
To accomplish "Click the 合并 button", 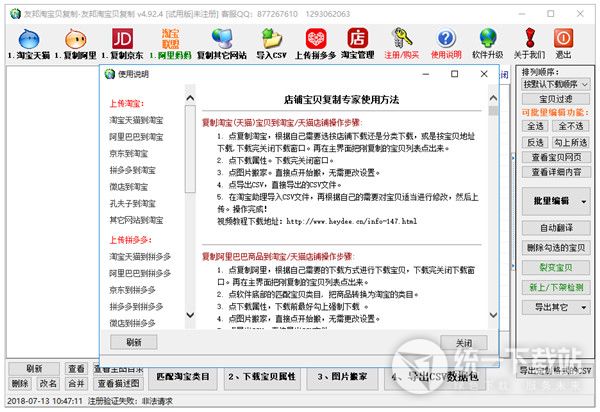I will click(x=76, y=383).
